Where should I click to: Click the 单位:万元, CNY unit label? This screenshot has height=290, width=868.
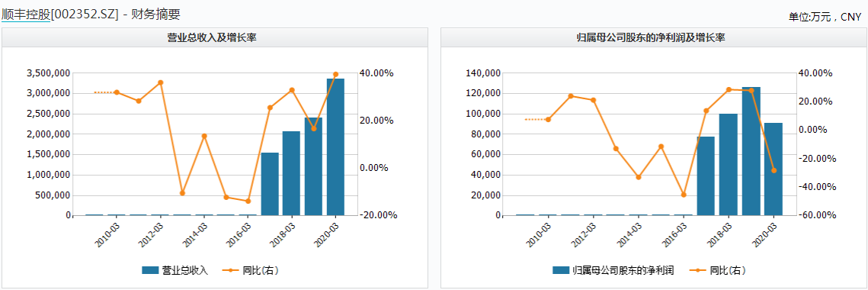(825, 18)
